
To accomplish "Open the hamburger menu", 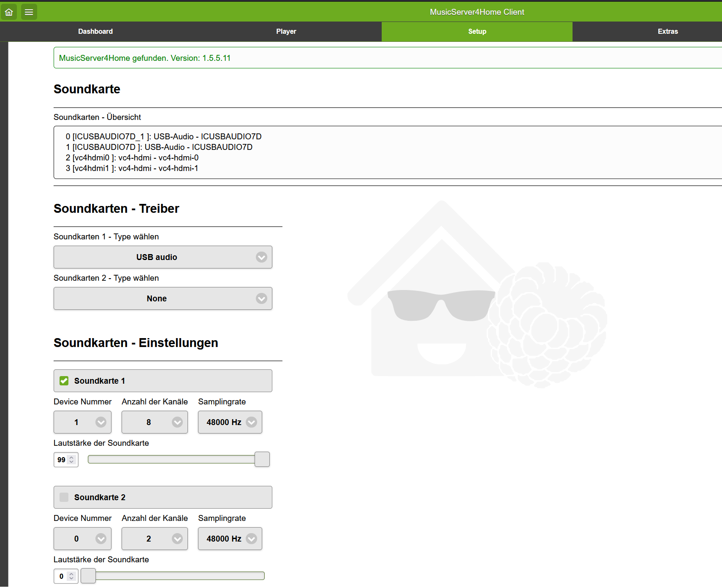I will [x=29, y=12].
